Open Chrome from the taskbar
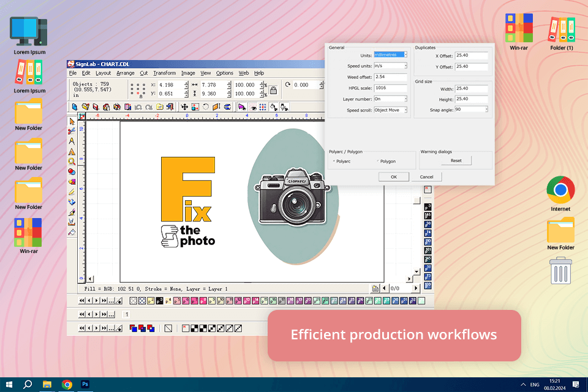This screenshot has width=588, height=392. pyautogui.click(x=67, y=384)
